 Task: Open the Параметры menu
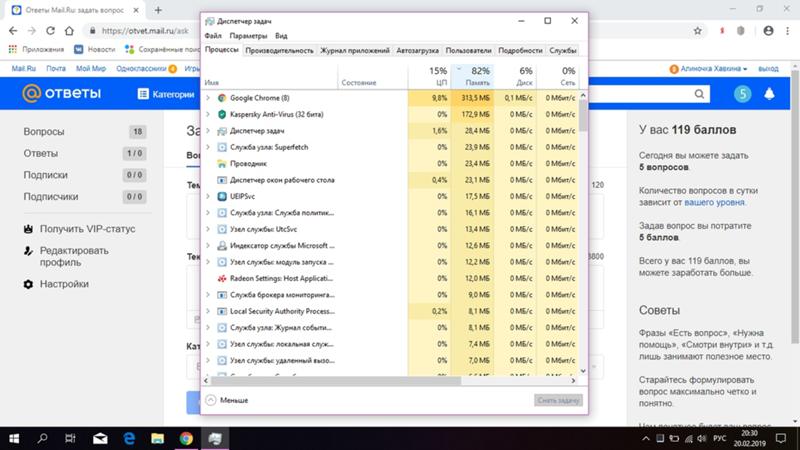pos(248,36)
